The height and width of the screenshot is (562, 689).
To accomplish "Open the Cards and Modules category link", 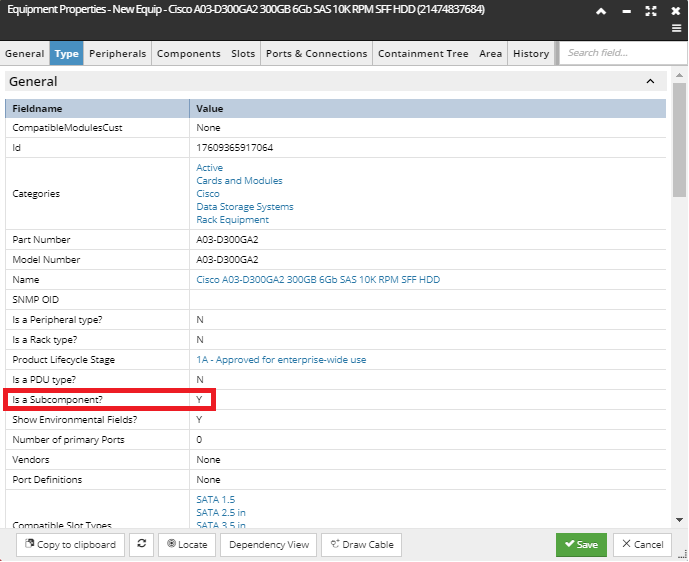I will pyautogui.click(x=239, y=181).
